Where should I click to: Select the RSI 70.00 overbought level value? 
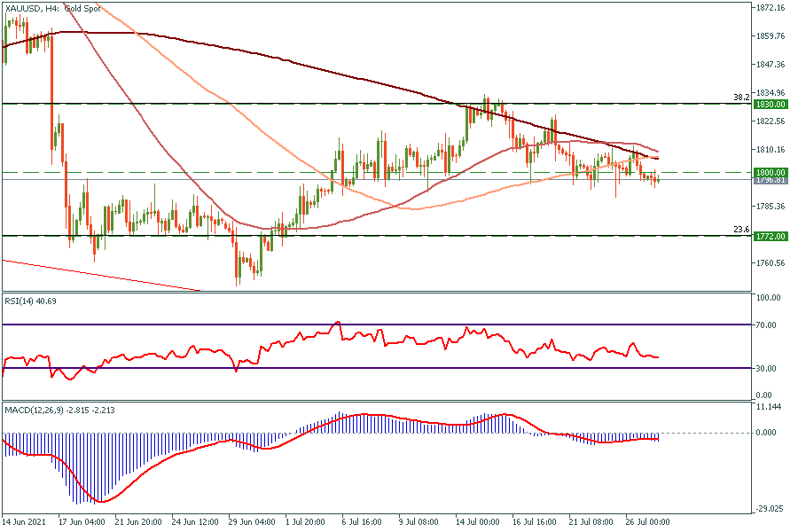click(765, 325)
